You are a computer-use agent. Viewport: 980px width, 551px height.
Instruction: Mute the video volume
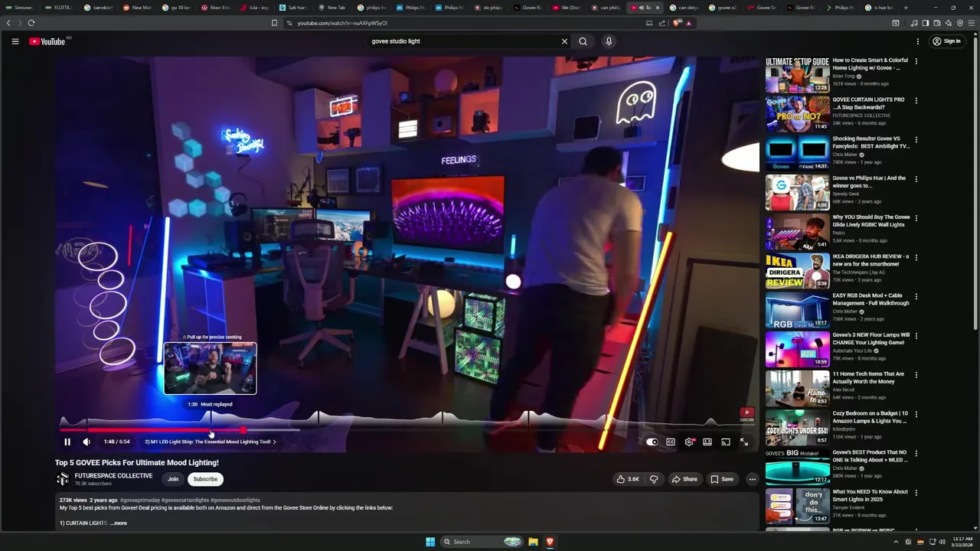point(87,442)
